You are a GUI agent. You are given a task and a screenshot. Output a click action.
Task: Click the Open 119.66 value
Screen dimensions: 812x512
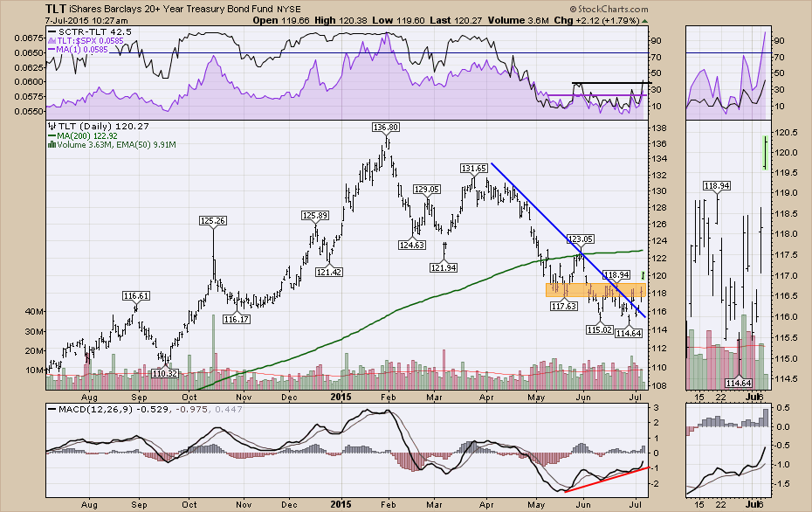click(x=281, y=21)
